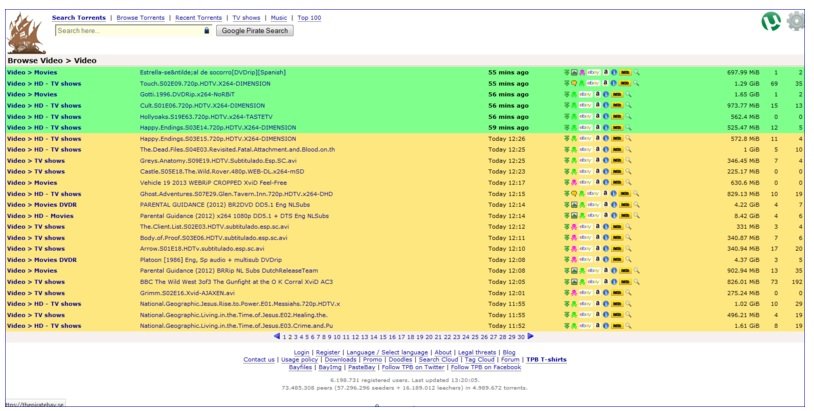Click comments bubble icon on Touch.S02E09 row

(575, 84)
